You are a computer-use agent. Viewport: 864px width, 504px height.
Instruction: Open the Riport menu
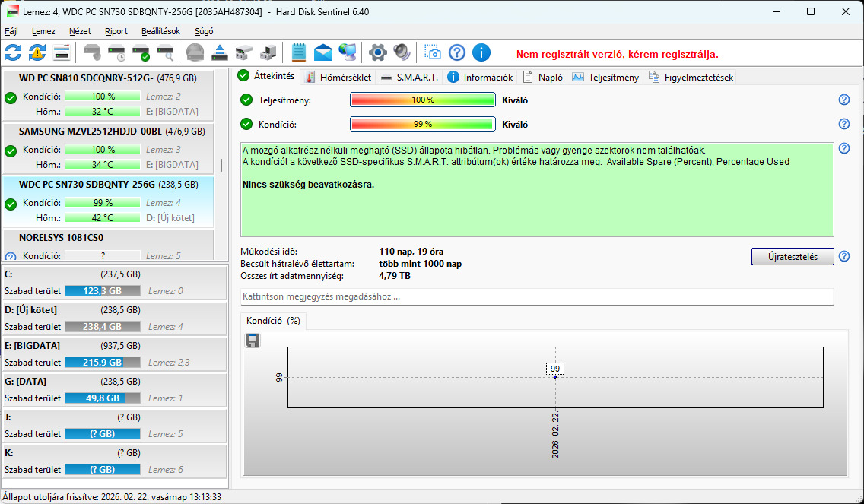[x=116, y=31]
